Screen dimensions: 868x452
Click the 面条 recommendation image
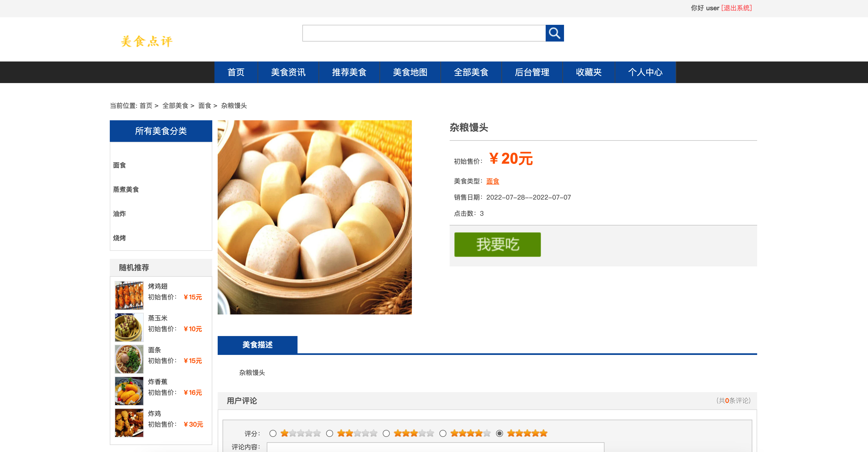(x=129, y=359)
